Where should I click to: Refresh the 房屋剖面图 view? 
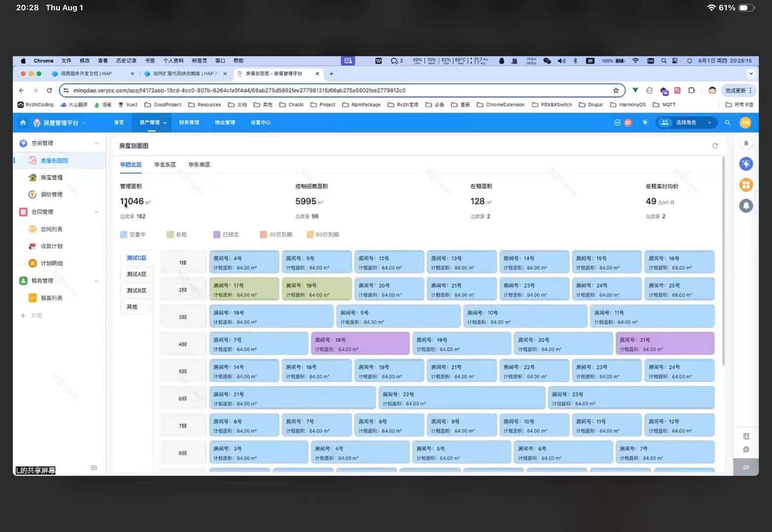pos(715,146)
